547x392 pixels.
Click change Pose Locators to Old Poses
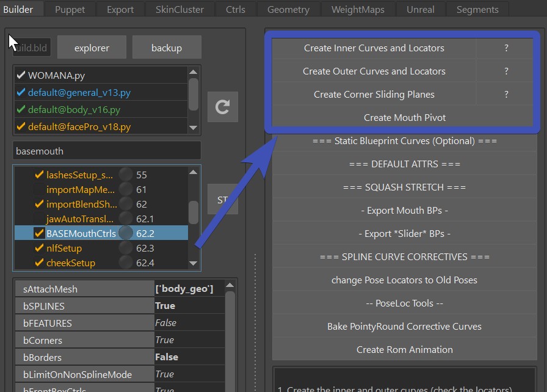click(404, 280)
